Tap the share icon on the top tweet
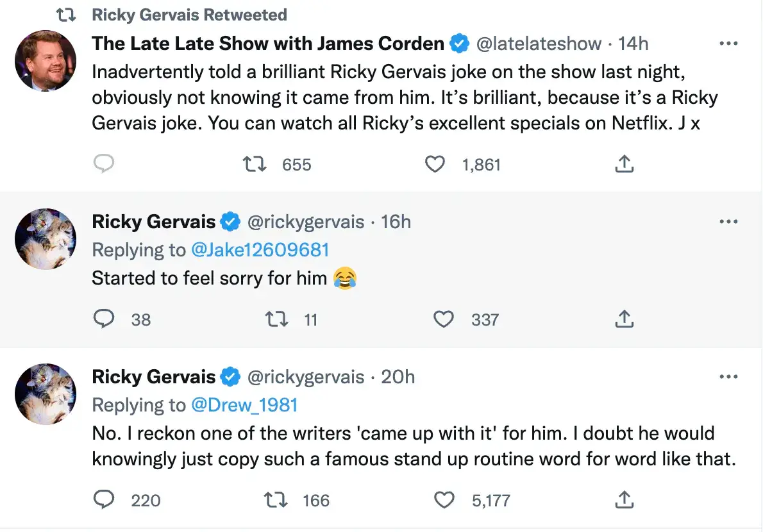 624,164
